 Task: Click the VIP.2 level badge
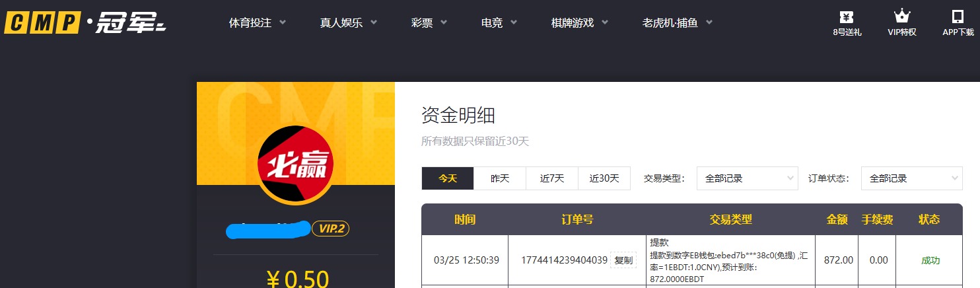pos(330,229)
